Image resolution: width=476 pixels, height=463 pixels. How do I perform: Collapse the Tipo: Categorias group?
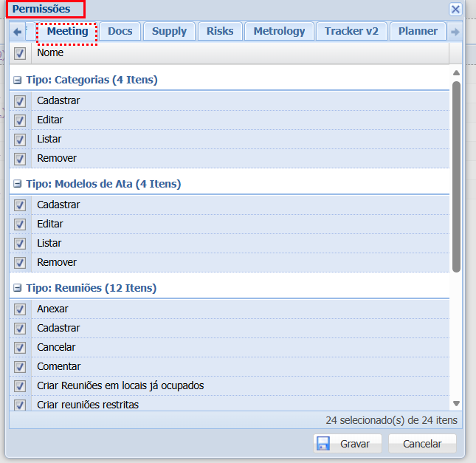point(17,80)
